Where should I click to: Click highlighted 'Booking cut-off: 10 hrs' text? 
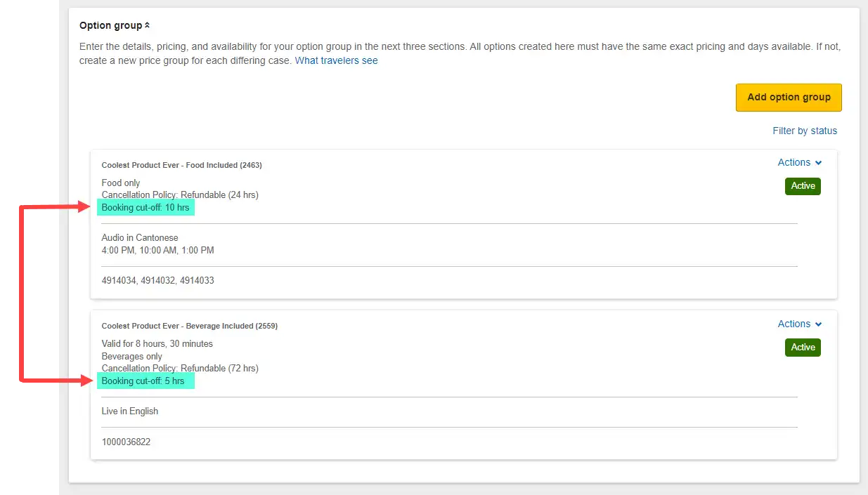click(145, 208)
